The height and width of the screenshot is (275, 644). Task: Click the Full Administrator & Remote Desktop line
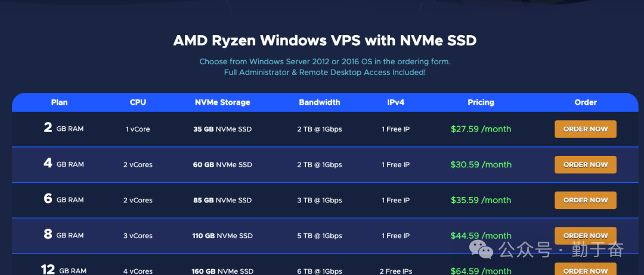click(325, 73)
